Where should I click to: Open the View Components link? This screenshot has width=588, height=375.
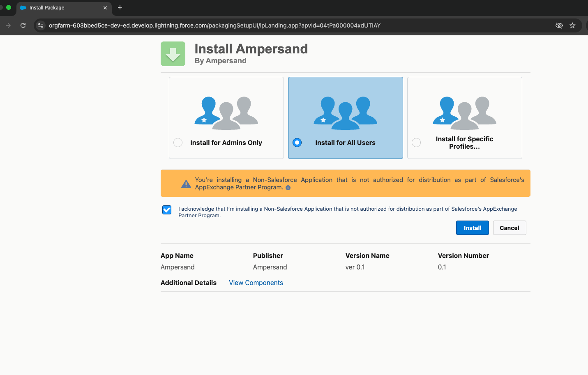point(256,283)
